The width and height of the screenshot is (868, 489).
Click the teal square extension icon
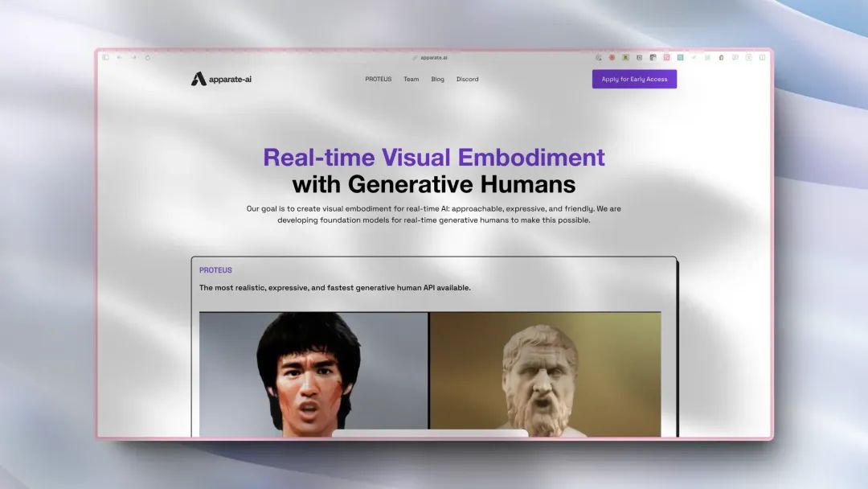click(681, 58)
